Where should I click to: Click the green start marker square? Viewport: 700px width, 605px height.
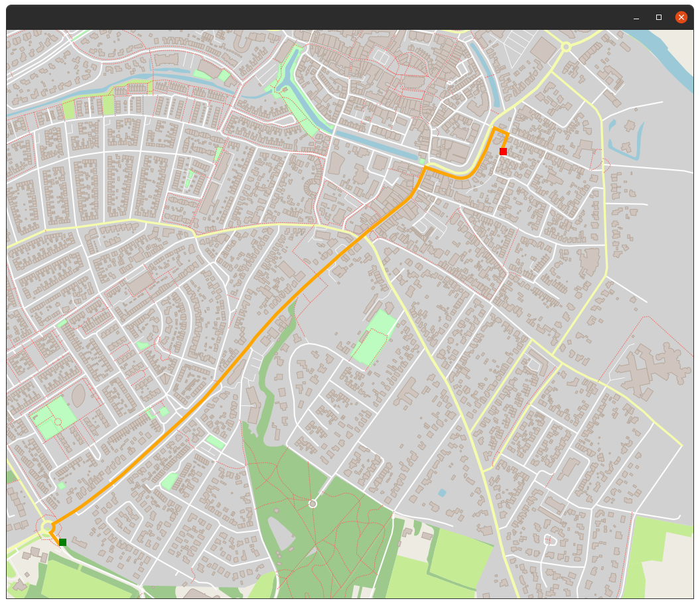62,542
